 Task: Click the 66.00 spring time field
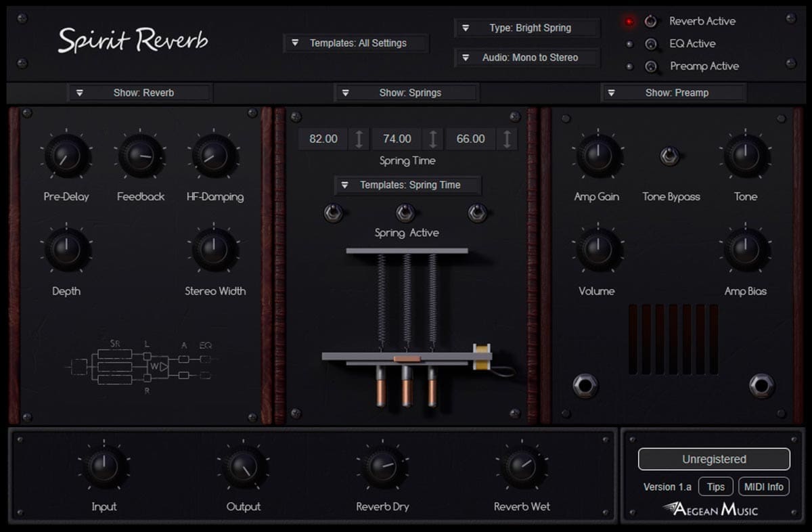471,139
